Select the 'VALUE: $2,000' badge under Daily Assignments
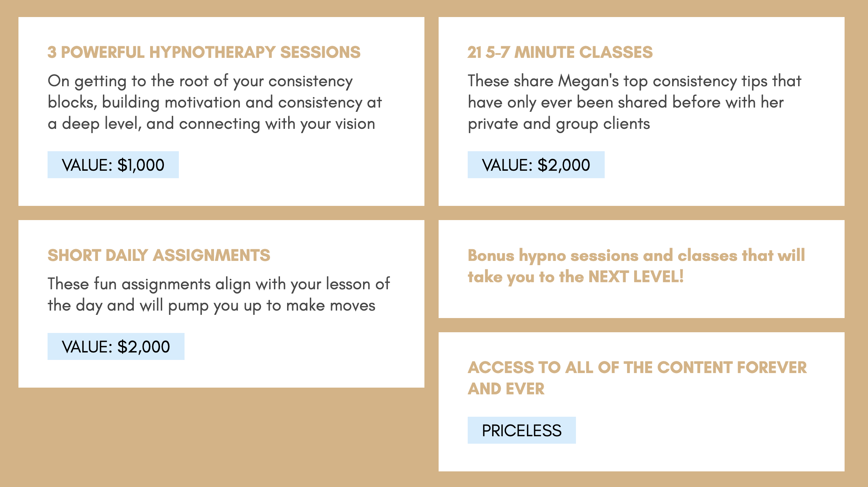868x487 pixels. point(116,346)
